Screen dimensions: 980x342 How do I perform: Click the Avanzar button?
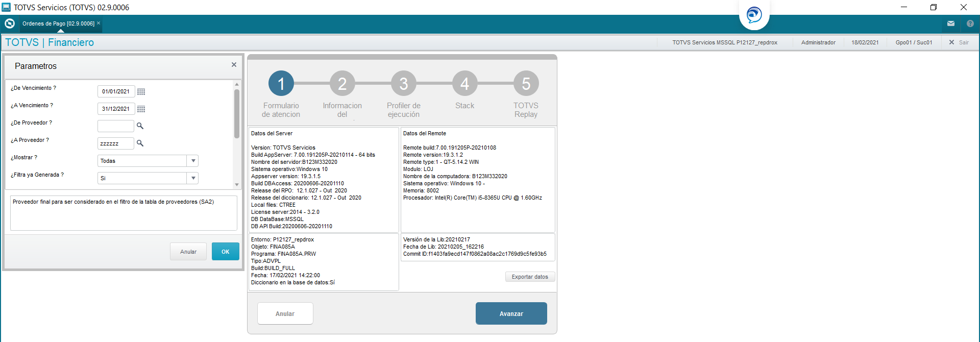pos(511,313)
